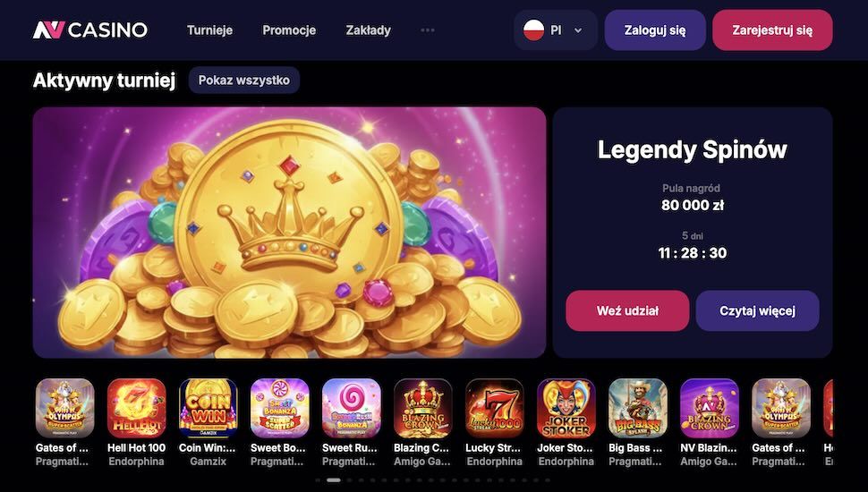The image size is (868, 492).
Task: Click the Zaloguj się button
Action: pyautogui.click(x=655, y=30)
